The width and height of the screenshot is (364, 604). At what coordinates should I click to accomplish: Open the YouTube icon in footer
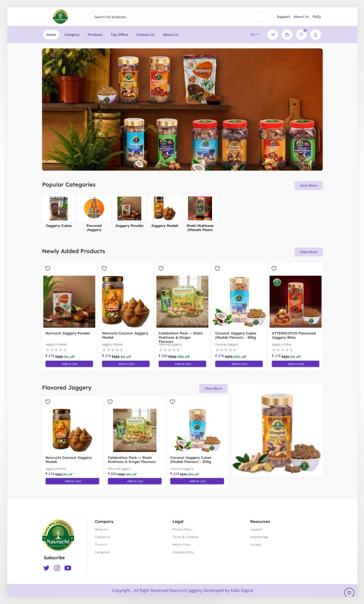point(68,568)
